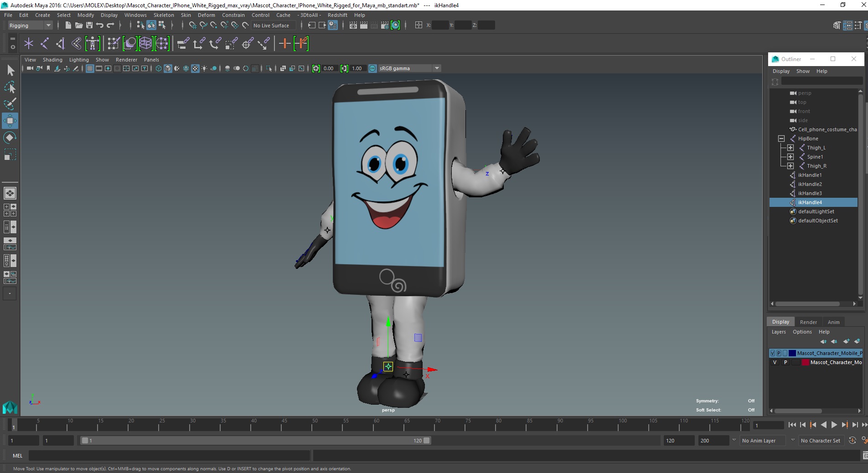Click the blue layer color swatch
This screenshot has height=473, width=868.
pos(792,353)
